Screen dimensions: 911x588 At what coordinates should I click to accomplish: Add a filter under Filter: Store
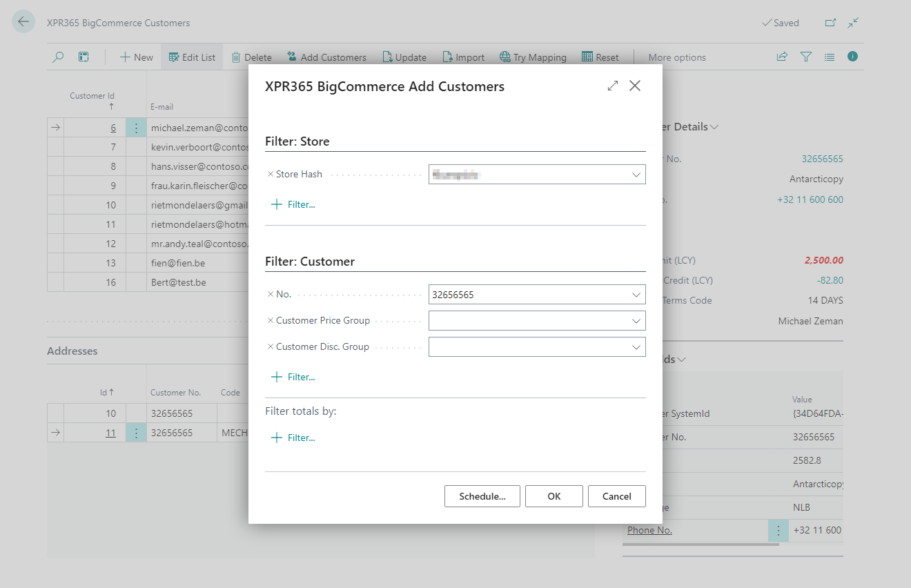pyautogui.click(x=293, y=204)
